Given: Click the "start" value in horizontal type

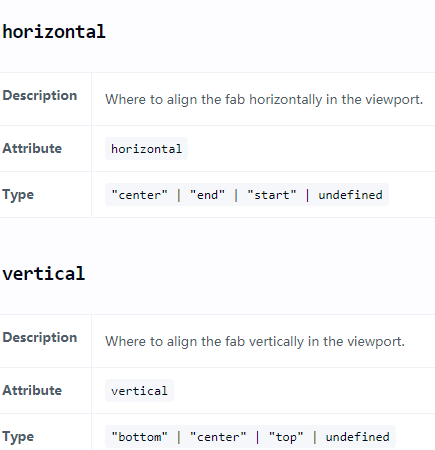Looking at the screenshot, I should tap(272, 195).
